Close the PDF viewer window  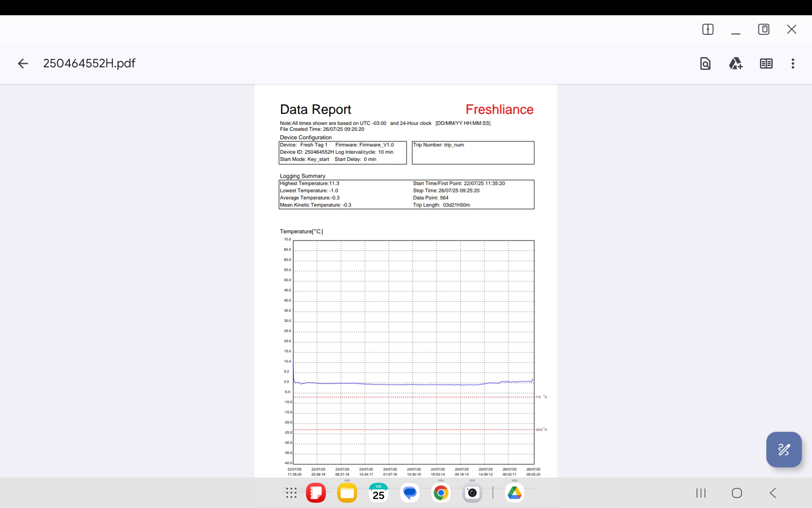tap(791, 29)
